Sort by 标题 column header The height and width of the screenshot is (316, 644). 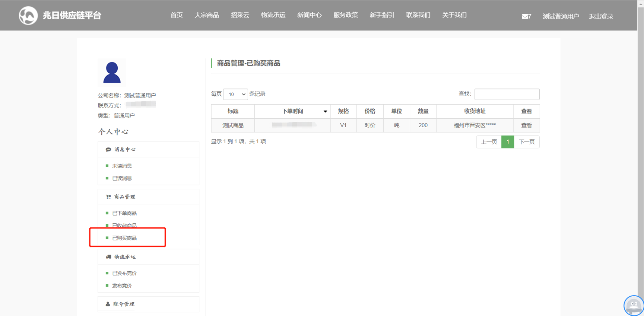click(233, 111)
